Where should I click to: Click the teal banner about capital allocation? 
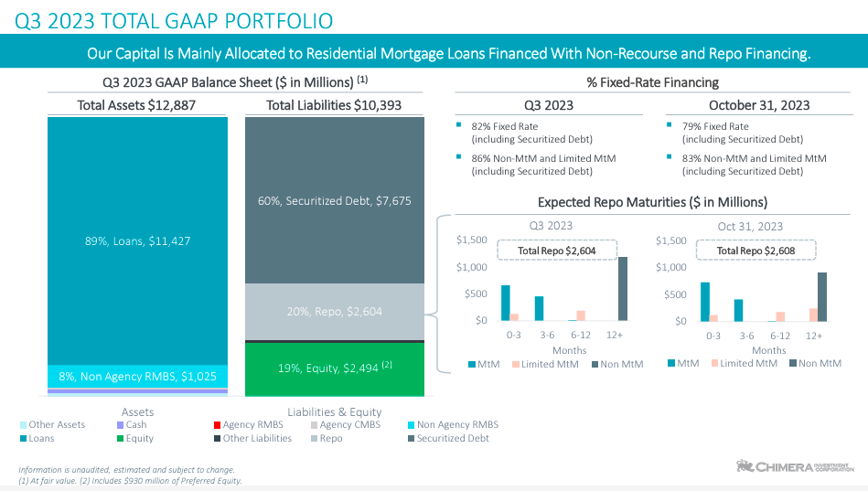click(434, 53)
